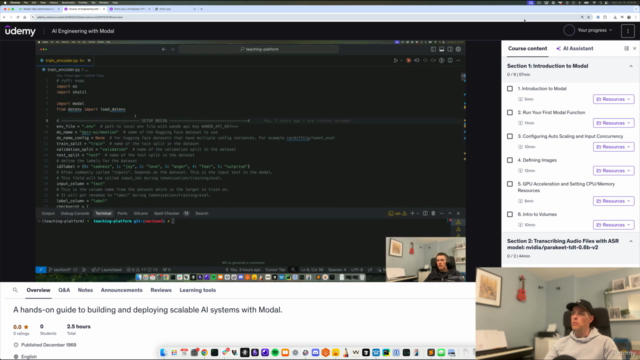Click errors and warnings count in status bar
This screenshot has height=360, width=640.
(x=143, y=270)
